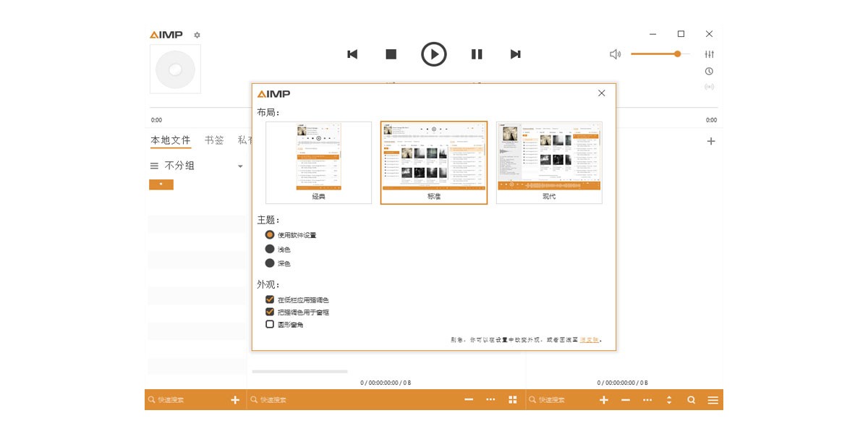Image resolution: width=868 pixels, height=434 pixels.
Task: Open the equalizer panel via faders icon
Action: click(710, 54)
